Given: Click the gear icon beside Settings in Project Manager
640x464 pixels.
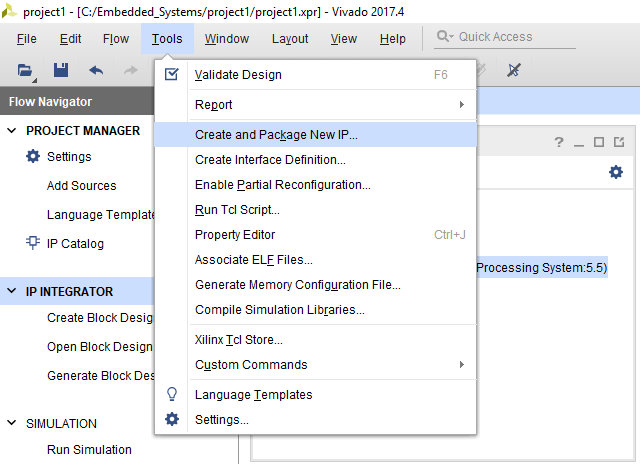Looking at the screenshot, I should pyautogui.click(x=33, y=157).
